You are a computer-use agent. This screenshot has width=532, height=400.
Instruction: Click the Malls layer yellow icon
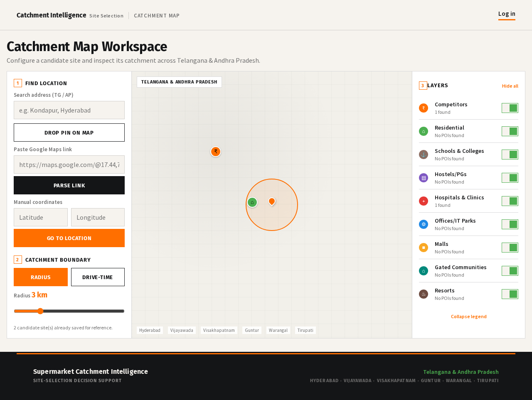(424, 248)
